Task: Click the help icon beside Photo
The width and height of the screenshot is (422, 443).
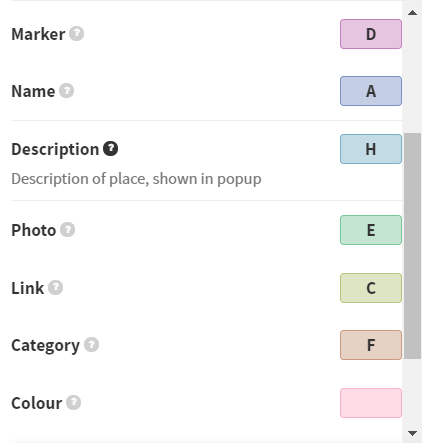Action: [67, 230]
